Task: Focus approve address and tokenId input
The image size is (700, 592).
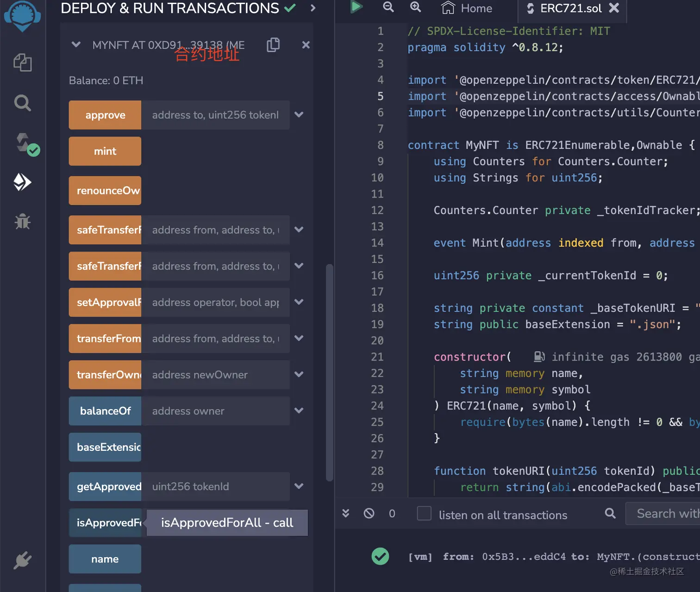Action: 215,115
